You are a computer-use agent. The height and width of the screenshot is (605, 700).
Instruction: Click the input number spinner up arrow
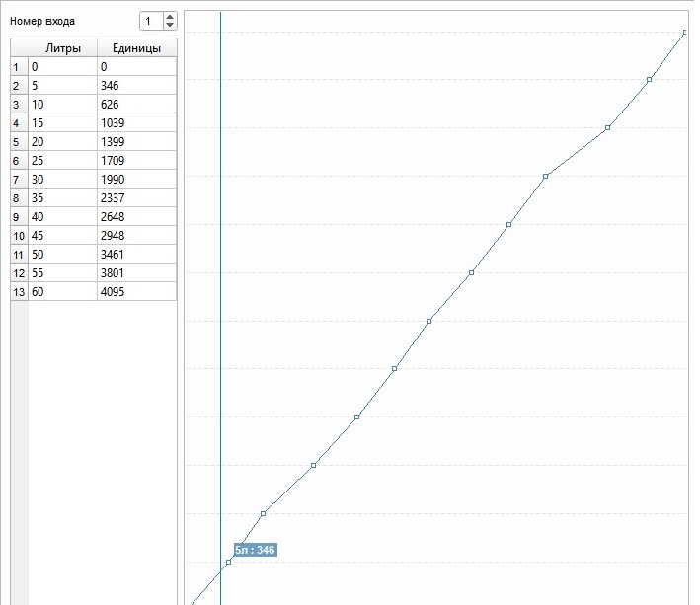tap(170, 16)
